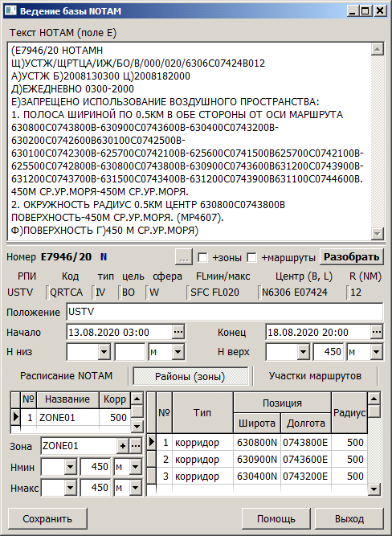Click the scroll down arrow of NOTAM text box
392x536 pixels.
point(377,234)
